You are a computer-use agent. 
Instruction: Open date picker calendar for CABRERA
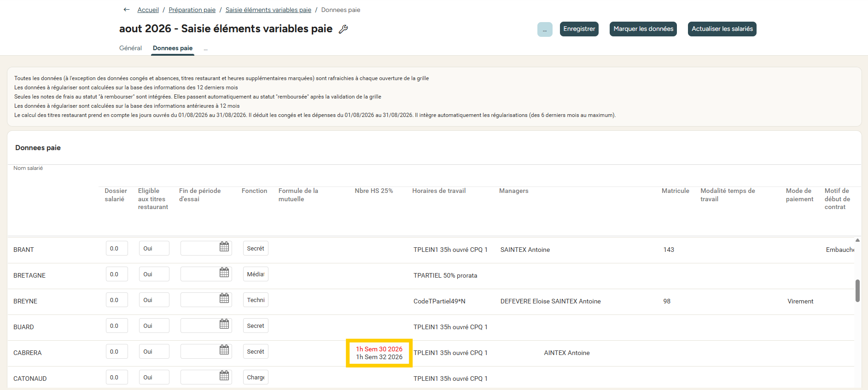click(224, 350)
